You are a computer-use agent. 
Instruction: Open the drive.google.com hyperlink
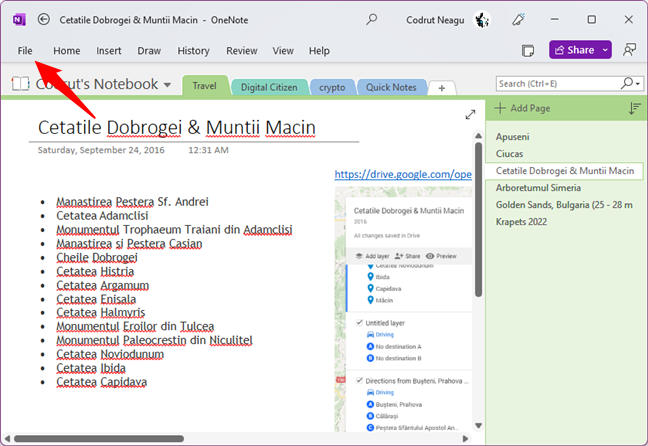coord(403,174)
